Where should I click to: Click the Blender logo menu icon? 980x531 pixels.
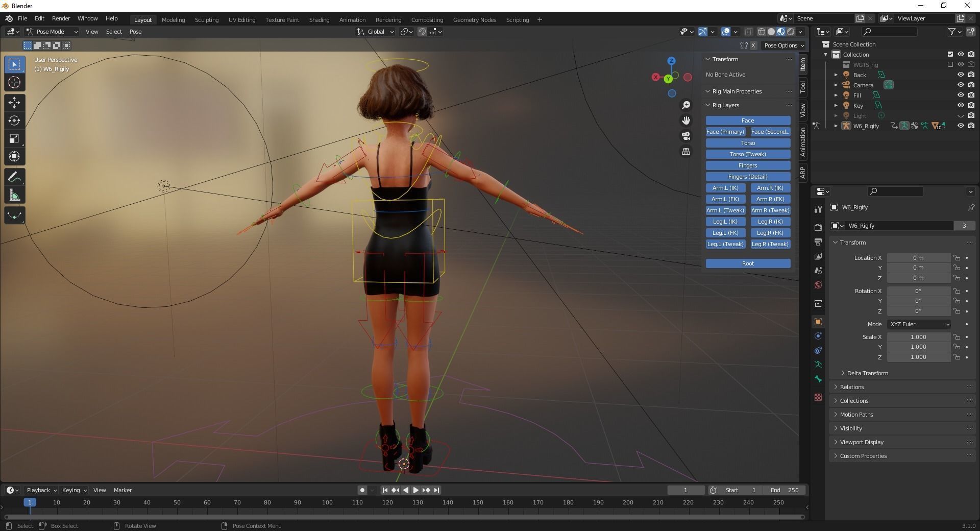(x=9, y=18)
